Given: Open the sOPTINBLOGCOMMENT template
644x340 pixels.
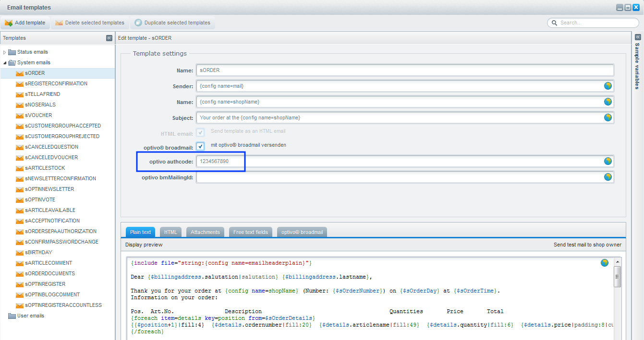Looking at the screenshot, I should (x=52, y=294).
